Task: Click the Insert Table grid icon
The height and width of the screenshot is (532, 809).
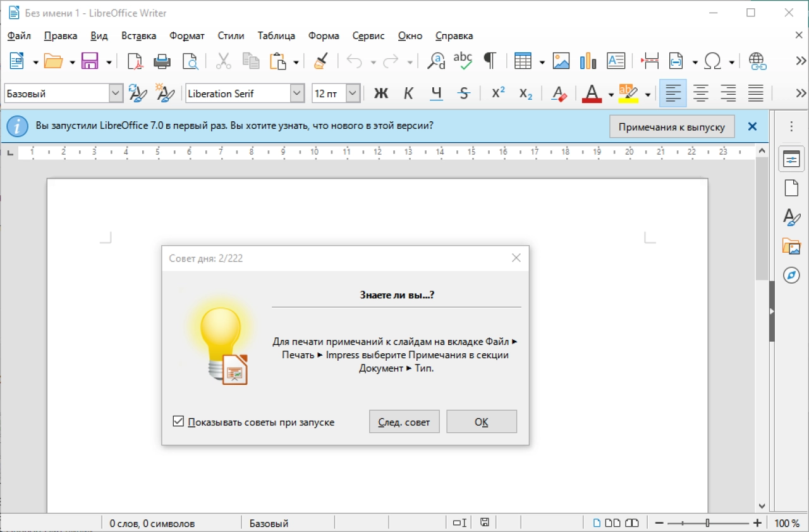Action: [x=522, y=61]
